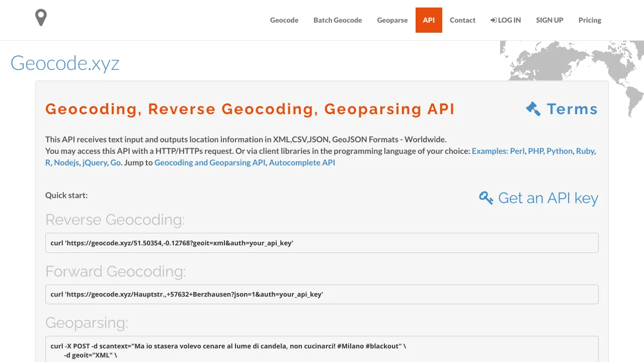Click the gavel icon beside Terms
Viewport: 644px width, 362px height.
(x=533, y=109)
